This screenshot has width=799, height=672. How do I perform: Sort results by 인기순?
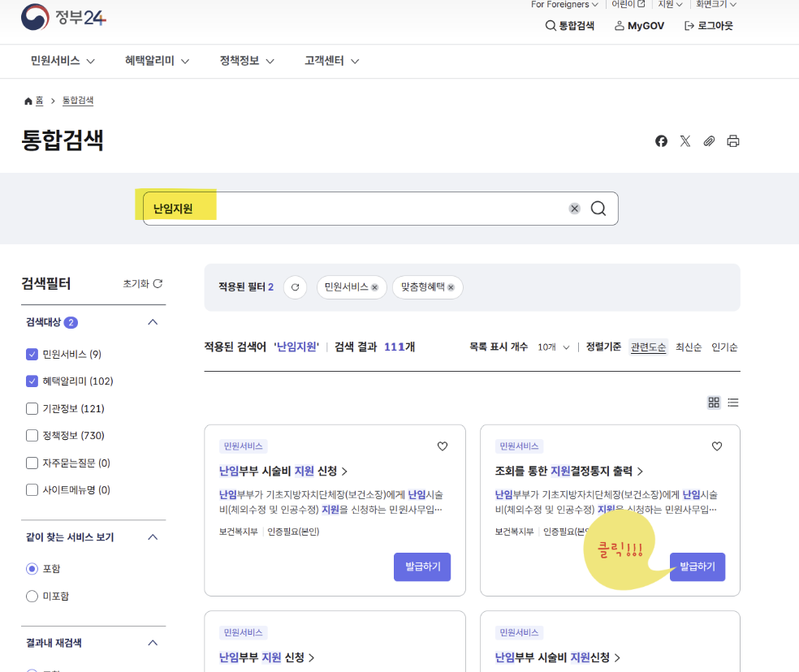coord(724,347)
